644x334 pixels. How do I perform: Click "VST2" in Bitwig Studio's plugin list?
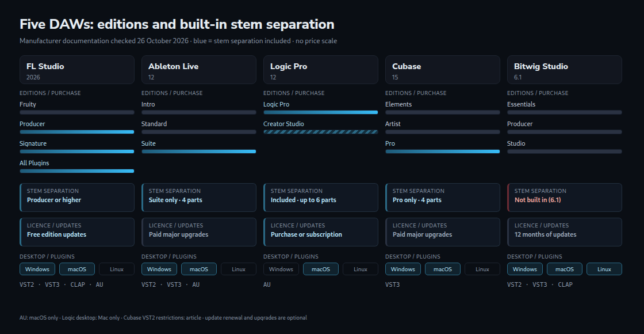pos(515,284)
